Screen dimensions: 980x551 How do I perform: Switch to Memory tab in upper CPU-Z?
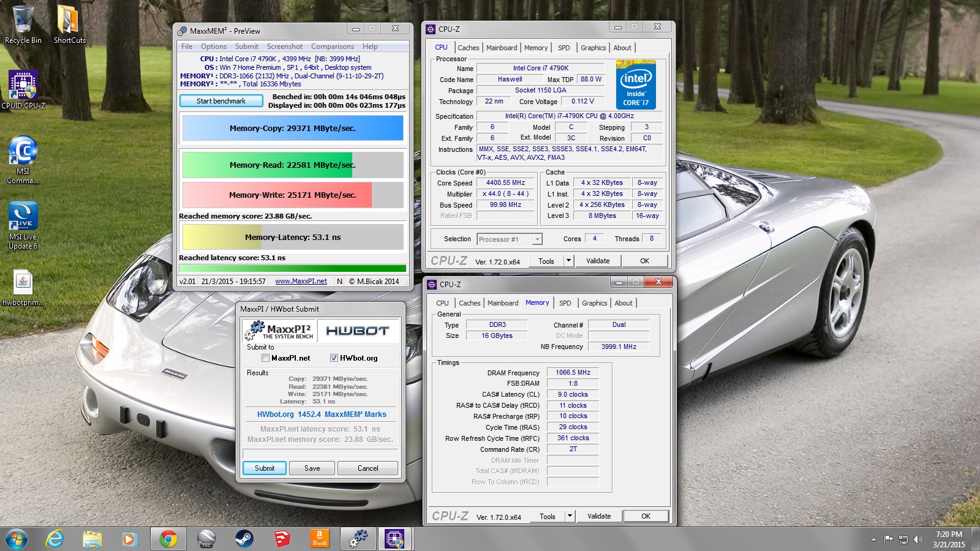coord(536,48)
